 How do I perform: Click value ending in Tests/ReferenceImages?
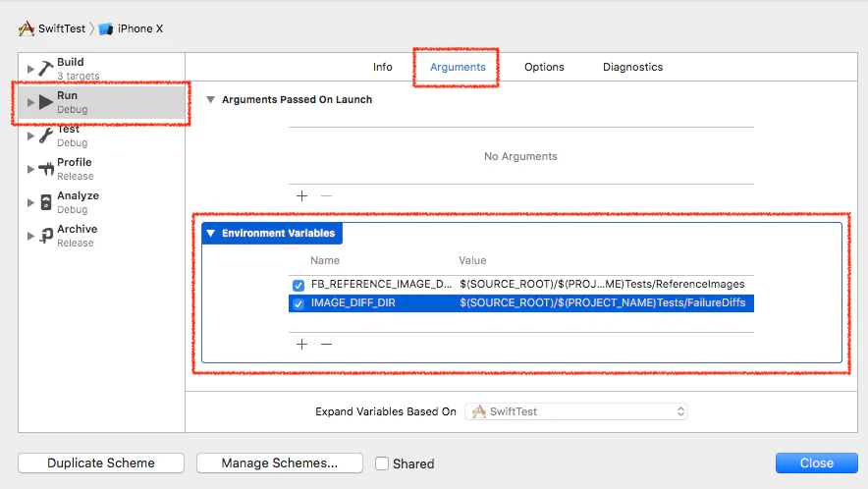602,284
